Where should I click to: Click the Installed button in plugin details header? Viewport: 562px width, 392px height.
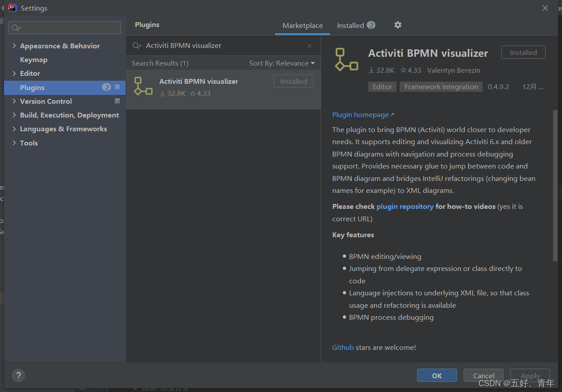[x=523, y=52]
